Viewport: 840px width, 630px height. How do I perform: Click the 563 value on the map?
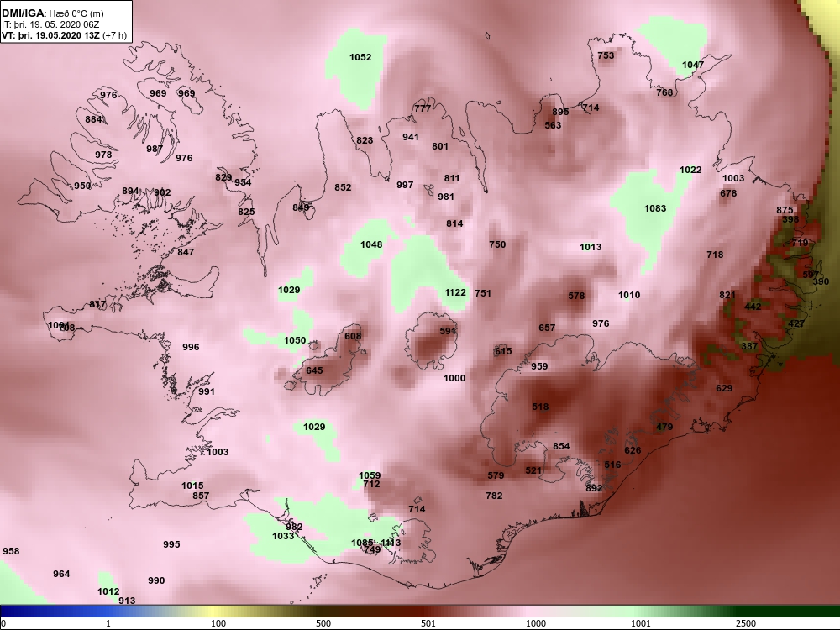point(553,125)
